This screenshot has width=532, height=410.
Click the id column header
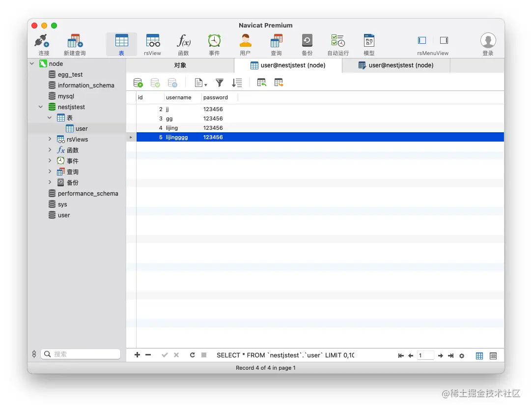tap(150, 97)
